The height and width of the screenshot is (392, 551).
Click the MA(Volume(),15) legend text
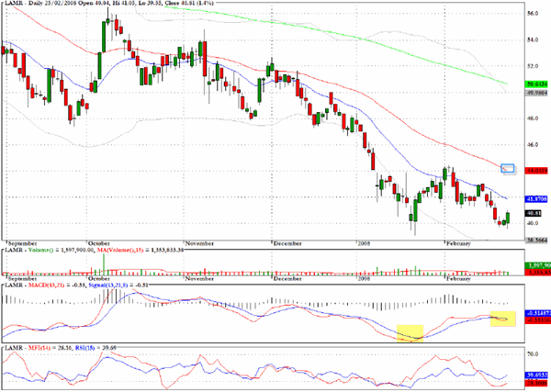click(x=122, y=250)
